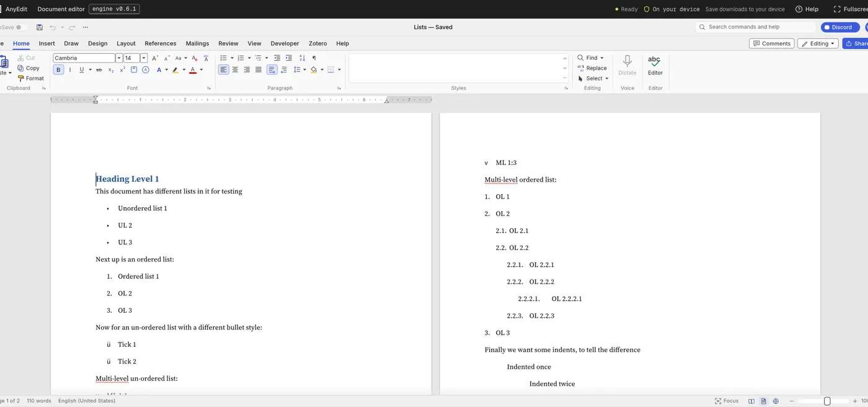The height and width of the screenshot is (407, 868).
Task: Click the zoom slider handle
Action: tap(827, 401)
